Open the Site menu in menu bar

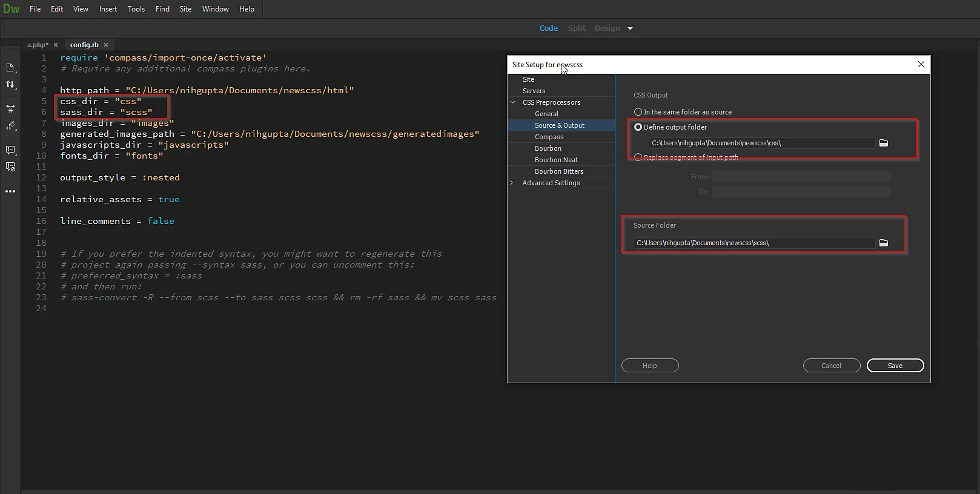[x=185, y=9]
